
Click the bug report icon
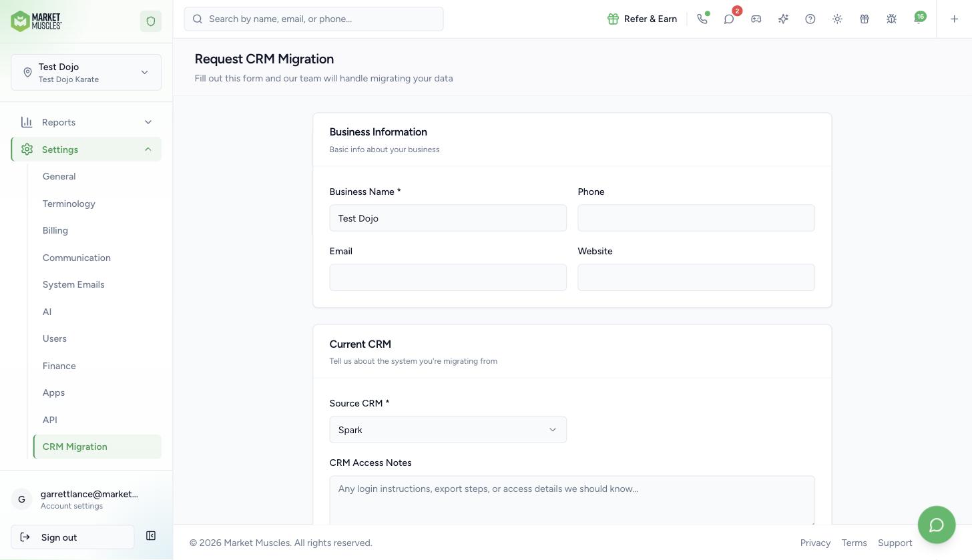click(891, 19)
